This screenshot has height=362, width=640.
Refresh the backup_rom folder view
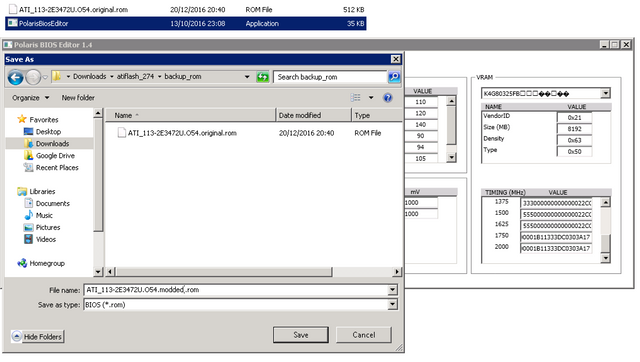(x=263, y=77)
